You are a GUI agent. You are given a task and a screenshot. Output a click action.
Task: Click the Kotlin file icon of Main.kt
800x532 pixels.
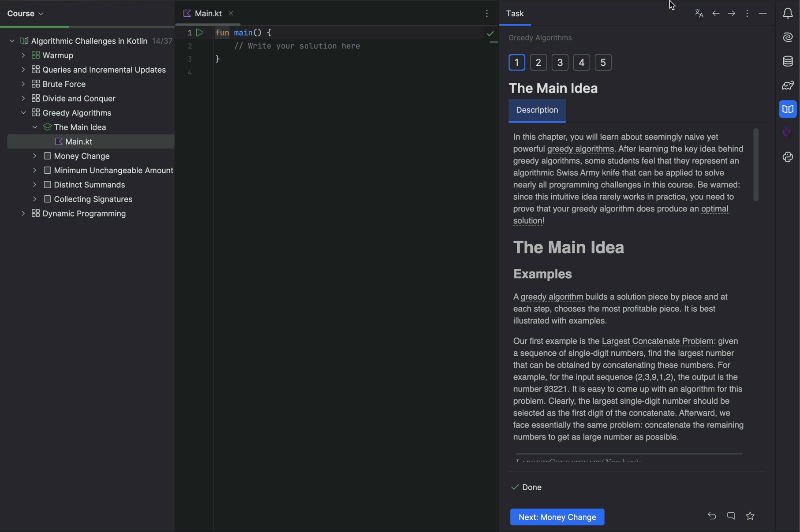point(59,141)
